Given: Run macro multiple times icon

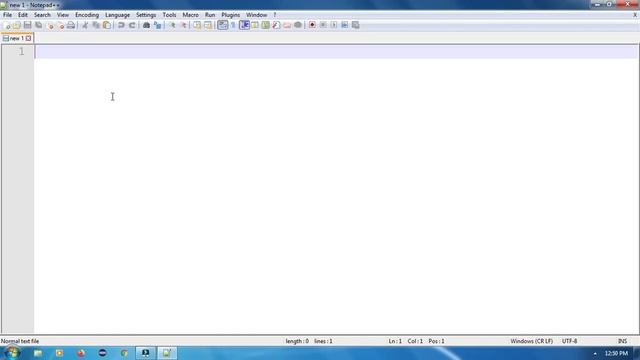Looking at the screenshot, I should tap(344, 25).
